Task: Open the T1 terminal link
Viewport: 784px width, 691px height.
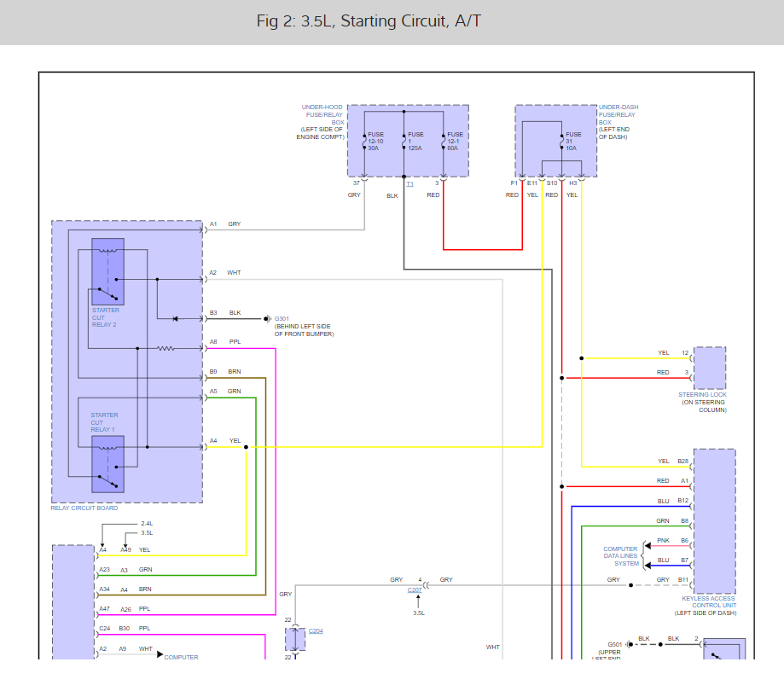Action: 410,184
